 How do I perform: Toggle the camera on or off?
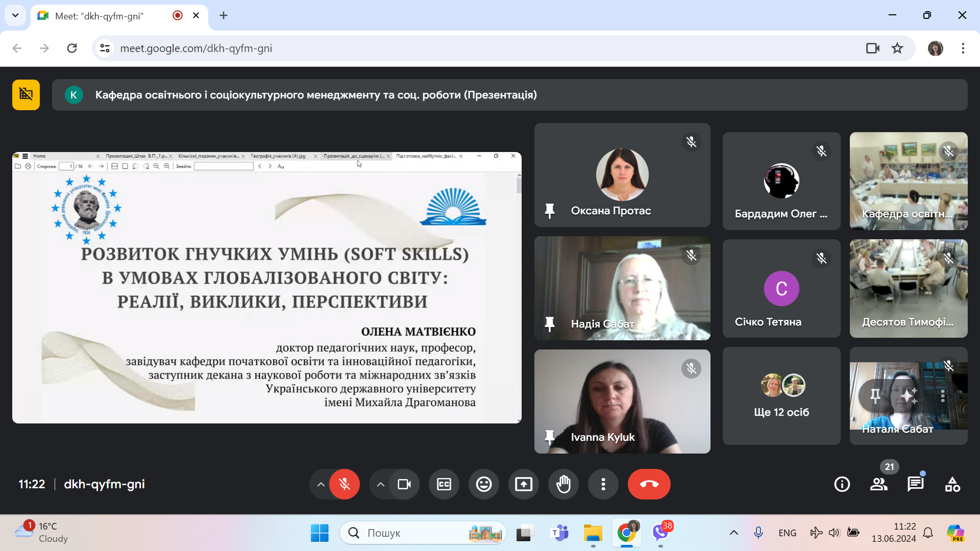pos(404,484)
